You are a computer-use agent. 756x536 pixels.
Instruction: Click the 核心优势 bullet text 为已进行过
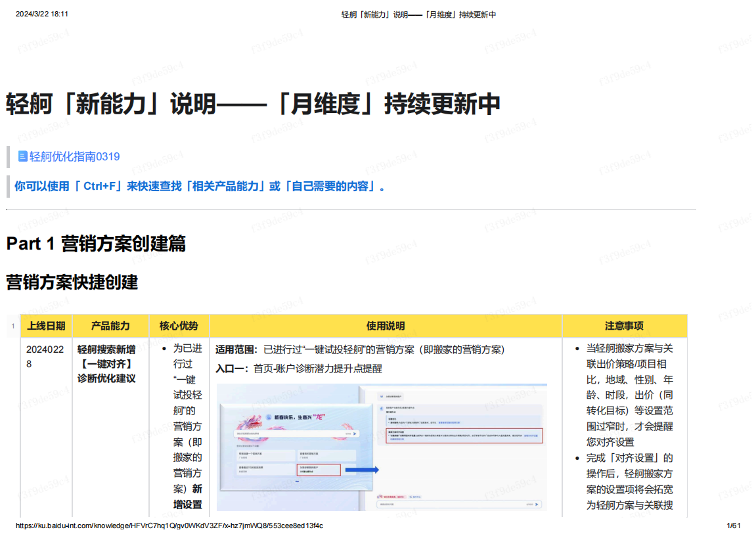(x=188, y=426)
